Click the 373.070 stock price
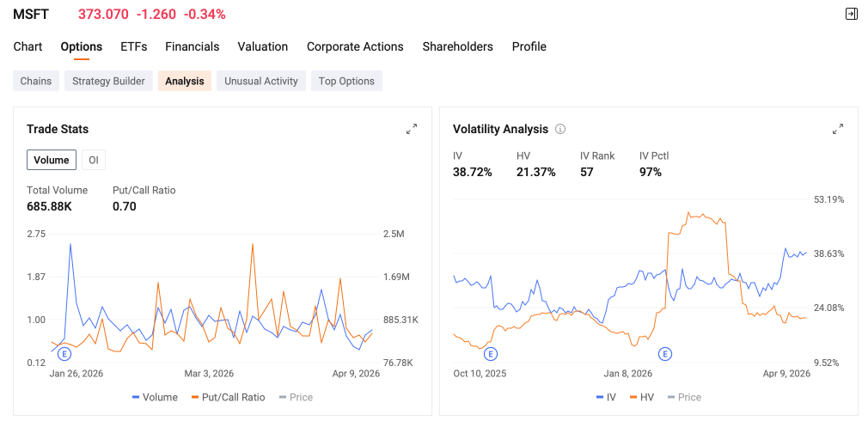The image size is (868, 421). pyautogui.click(x=103, y=15)
